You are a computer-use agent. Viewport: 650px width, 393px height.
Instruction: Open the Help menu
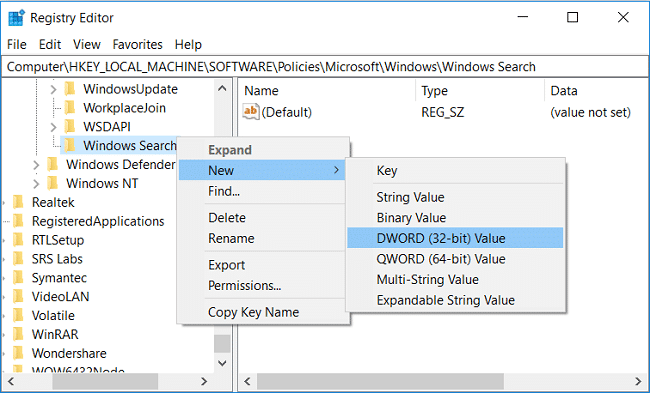(188, 44)
